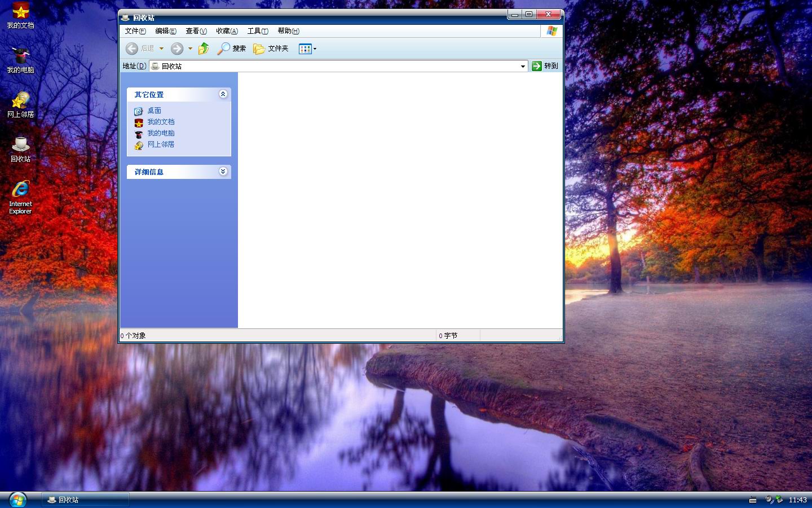Open 网上邻居 link in sidebar
The image size is (812, 508).
(x=161, y=144)
